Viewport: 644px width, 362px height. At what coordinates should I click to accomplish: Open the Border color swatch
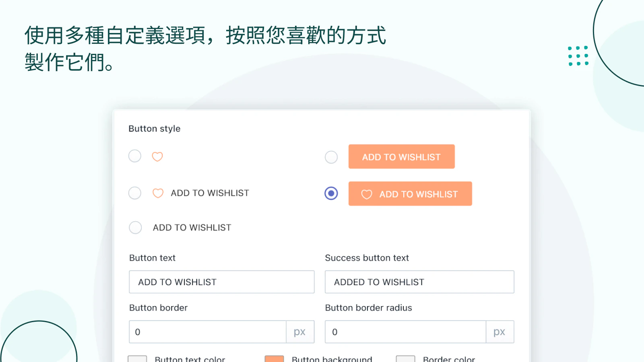[x=406, y=359]
